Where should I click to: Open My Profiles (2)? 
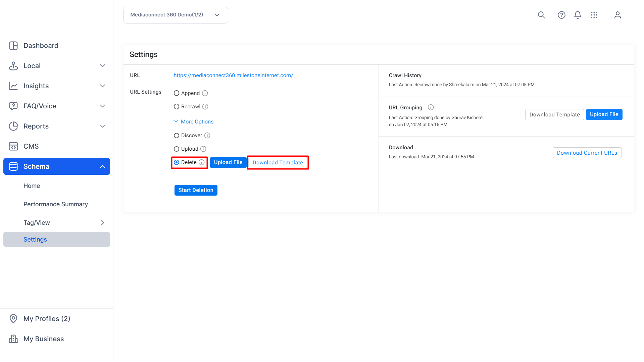point(47,319)
